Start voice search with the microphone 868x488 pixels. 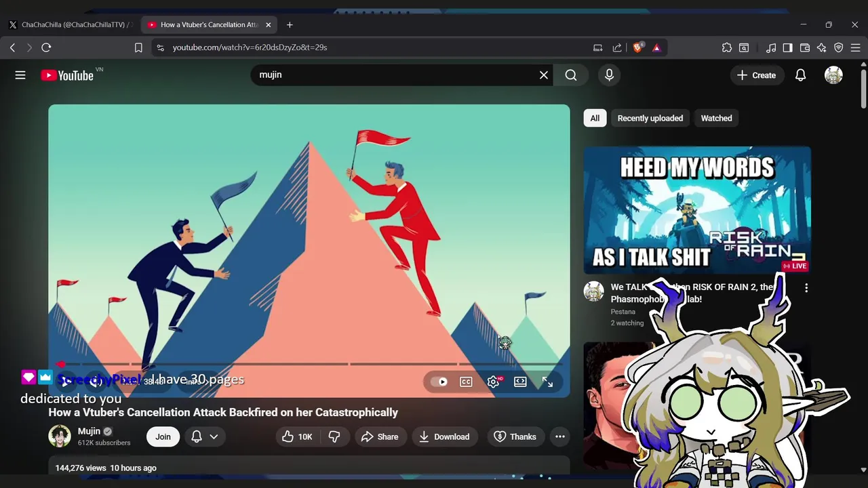609,75
